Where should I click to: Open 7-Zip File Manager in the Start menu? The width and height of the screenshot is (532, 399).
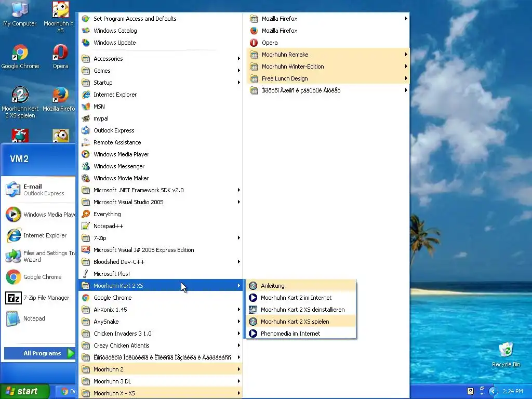(x=38, y=298)
